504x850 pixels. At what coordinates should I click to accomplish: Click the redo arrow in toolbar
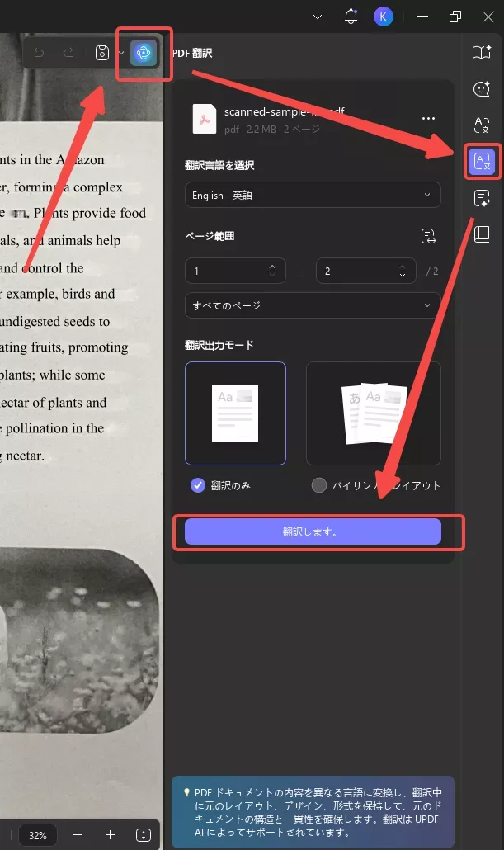tap(68, 53)
